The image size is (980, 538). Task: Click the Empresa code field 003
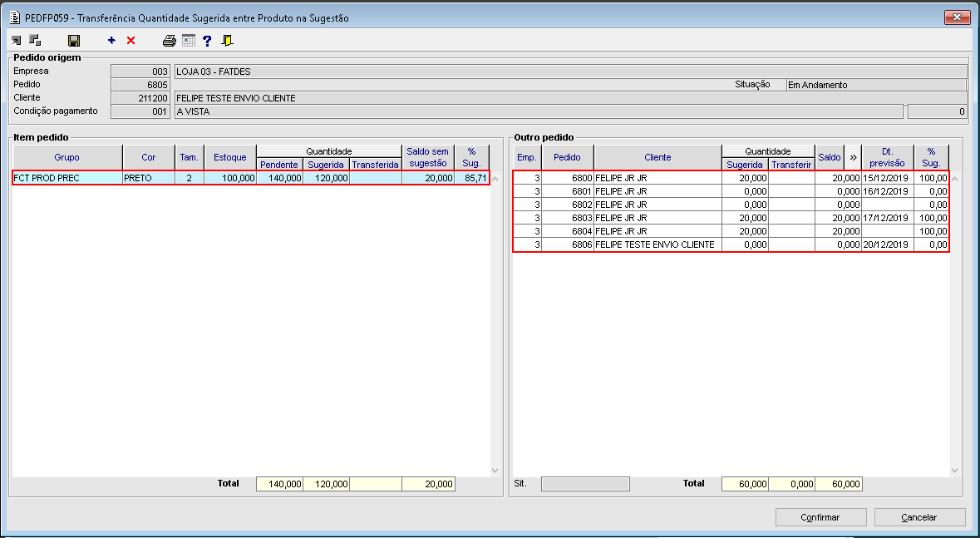[140, 72]
